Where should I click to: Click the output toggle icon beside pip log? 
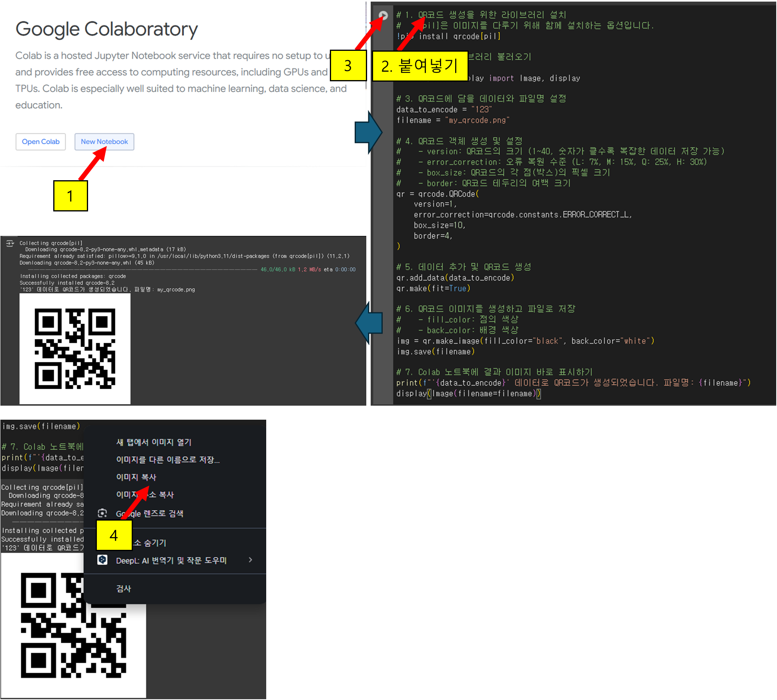point(10,243)
